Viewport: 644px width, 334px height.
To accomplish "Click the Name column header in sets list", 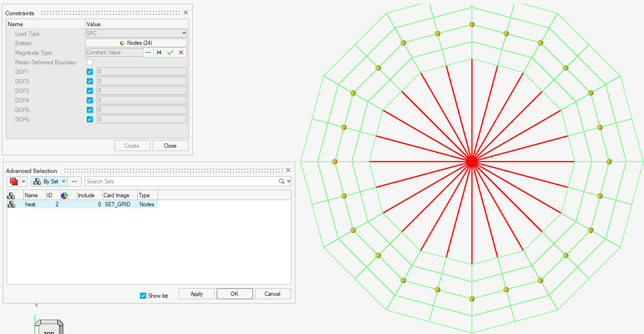I will (31, 195).
